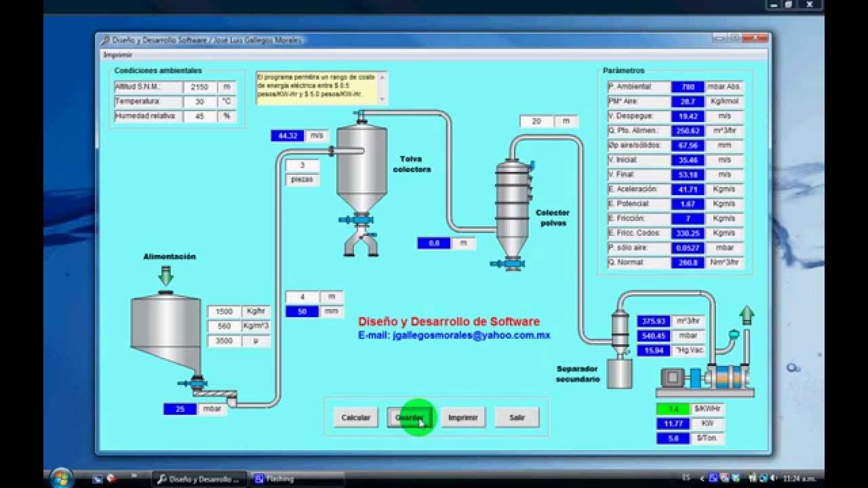Click the Temperatura field showing 30
The image size is (868, 488).
pyautogui.click(x=200, y=102)
